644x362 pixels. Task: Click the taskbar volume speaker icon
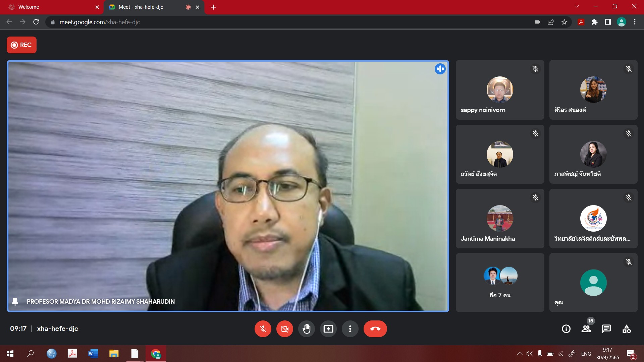[529, 354]
